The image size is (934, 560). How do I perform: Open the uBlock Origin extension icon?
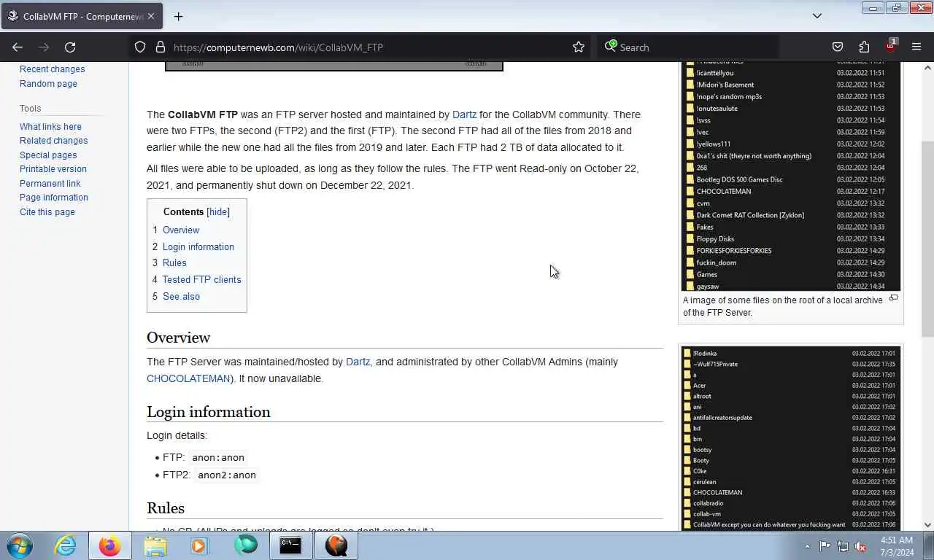[x=890, y=46]
